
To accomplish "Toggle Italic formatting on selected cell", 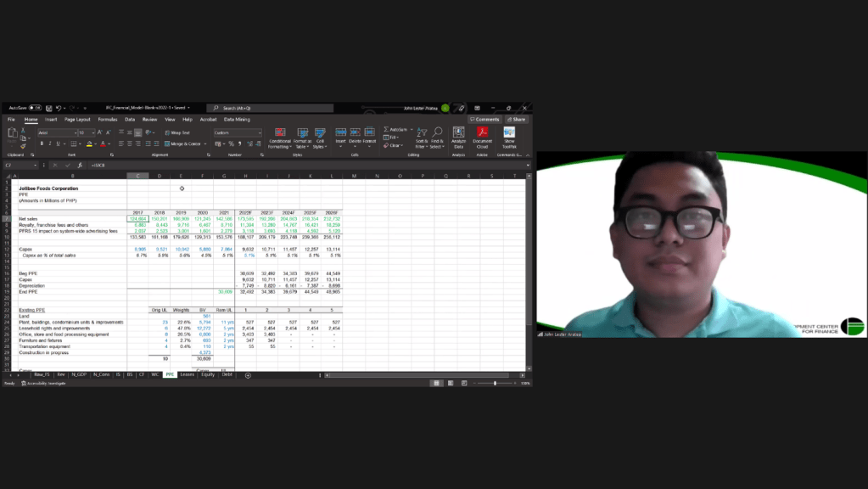I will (x=48, y=143).
